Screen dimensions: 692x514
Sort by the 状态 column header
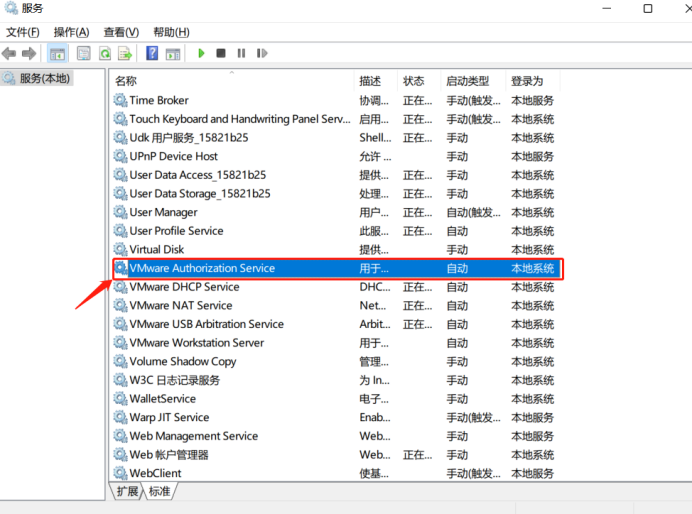419,81
